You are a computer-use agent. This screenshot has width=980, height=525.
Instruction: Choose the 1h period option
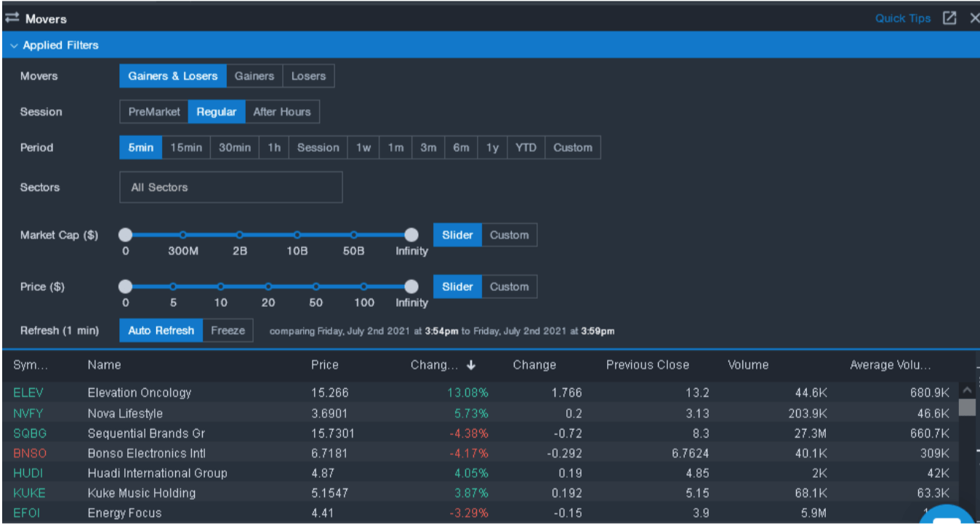pos(274,147)
